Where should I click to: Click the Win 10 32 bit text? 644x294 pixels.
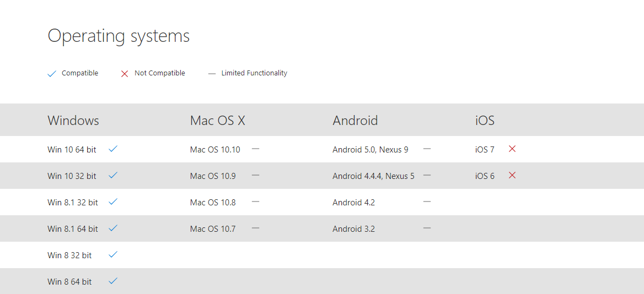click(72, 176)
